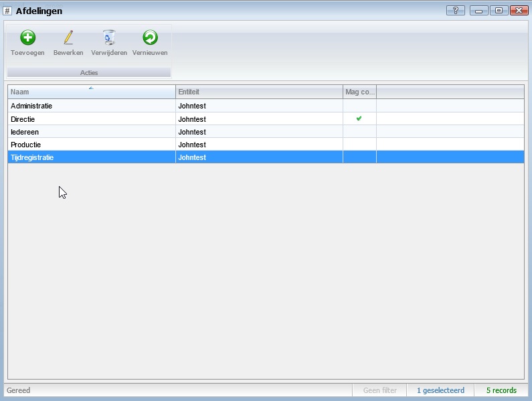This screenshot has width=532, height=401.
Task: Click the hash icon in title bar
Action: [8, 11]
